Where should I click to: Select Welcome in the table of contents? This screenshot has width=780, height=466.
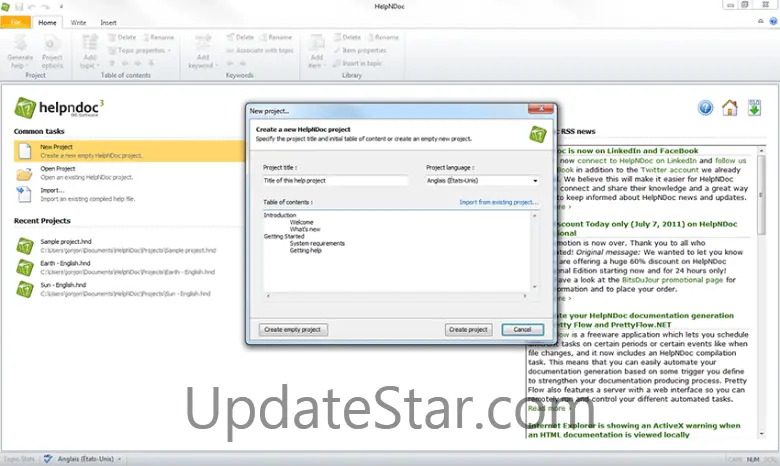click(301, 222)
